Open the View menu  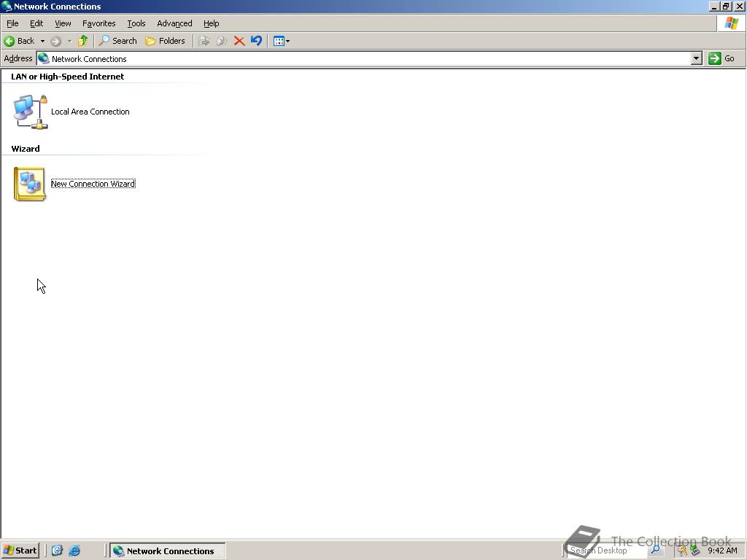[x=63, y=23]
